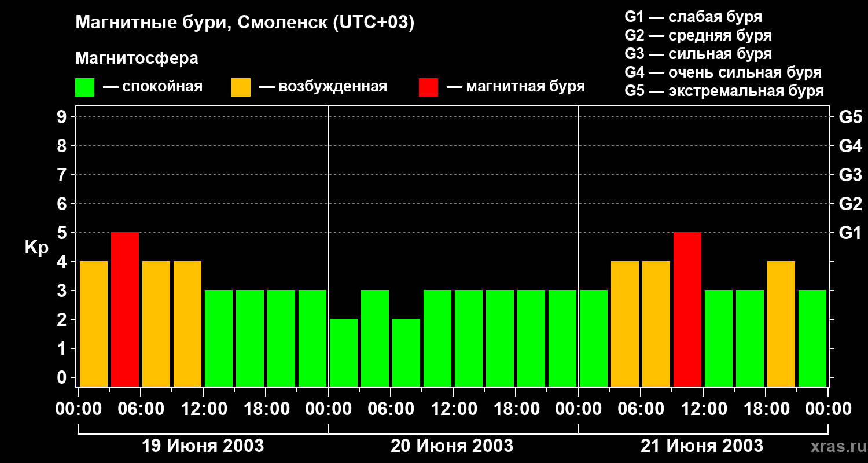Click the G5 label on the right axis

coord(850,117)
